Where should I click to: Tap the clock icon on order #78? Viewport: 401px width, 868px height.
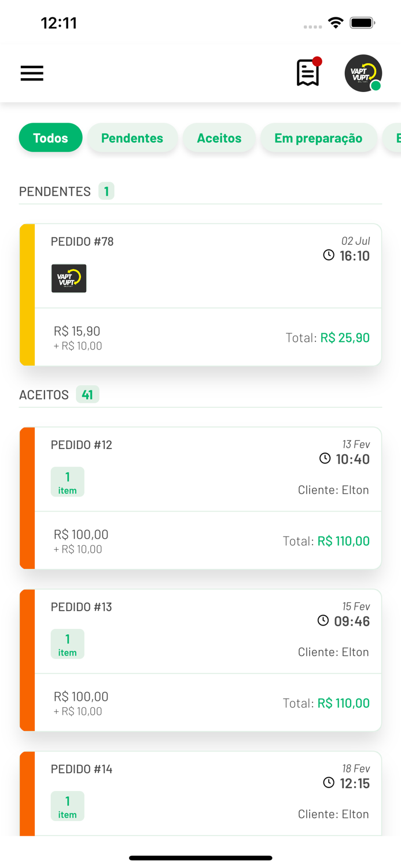click(x=329, y=255)
